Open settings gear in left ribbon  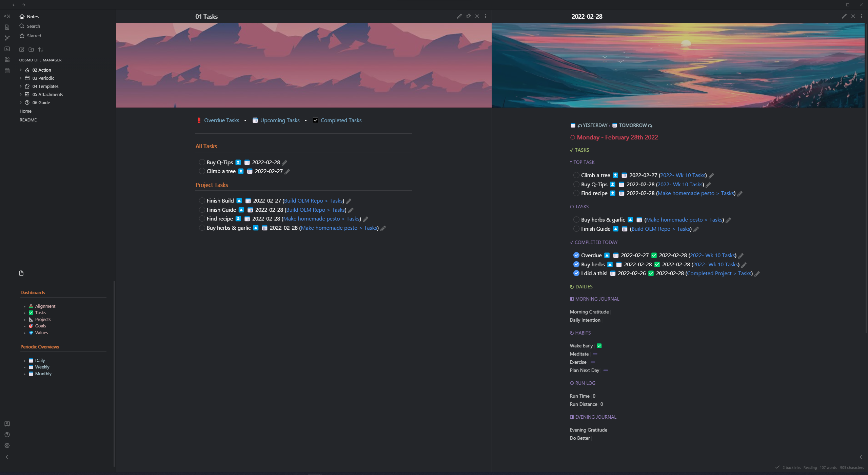7,445
